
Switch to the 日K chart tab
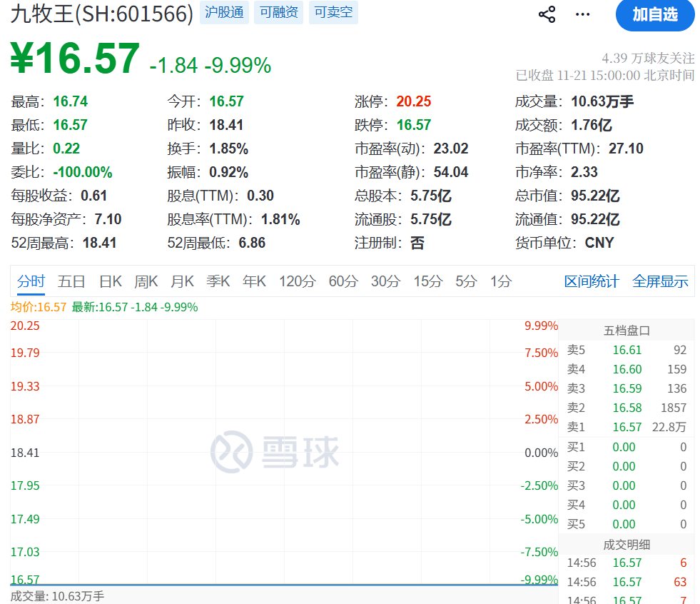tap(110, 281)
